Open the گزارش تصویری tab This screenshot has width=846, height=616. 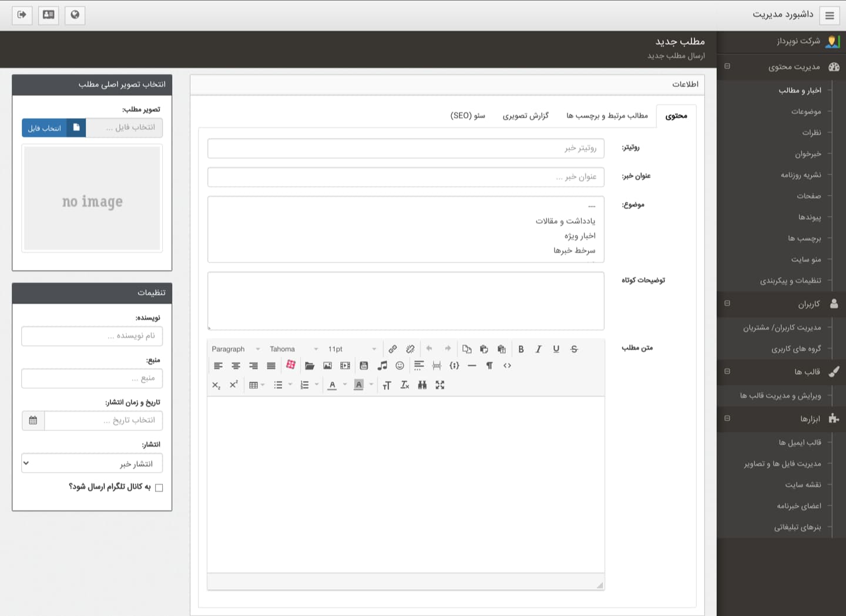click(525, 116)
